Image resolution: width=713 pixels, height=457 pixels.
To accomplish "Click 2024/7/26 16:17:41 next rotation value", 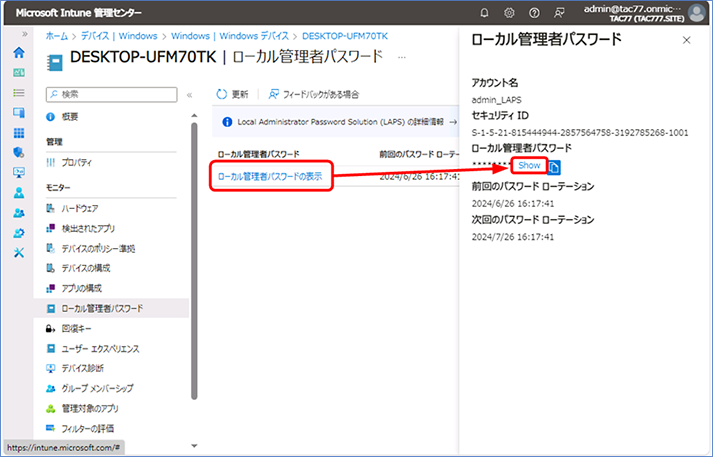I will 512,236.
